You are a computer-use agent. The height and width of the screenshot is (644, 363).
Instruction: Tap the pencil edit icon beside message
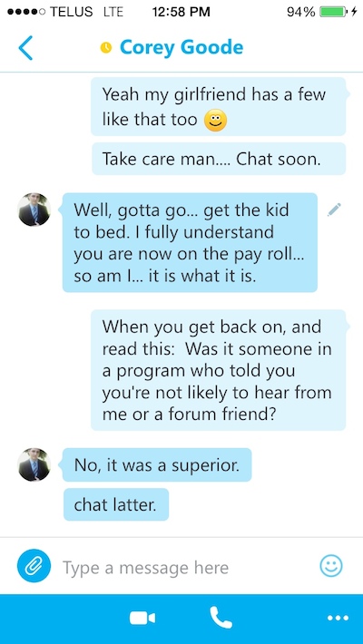click(x=334, y=210)
